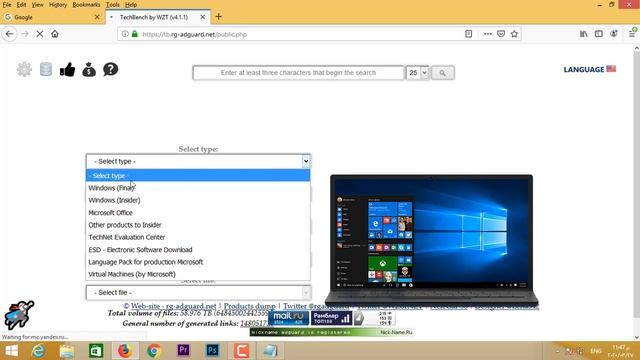Open the reader view icon in address bar

coord(469,34)
